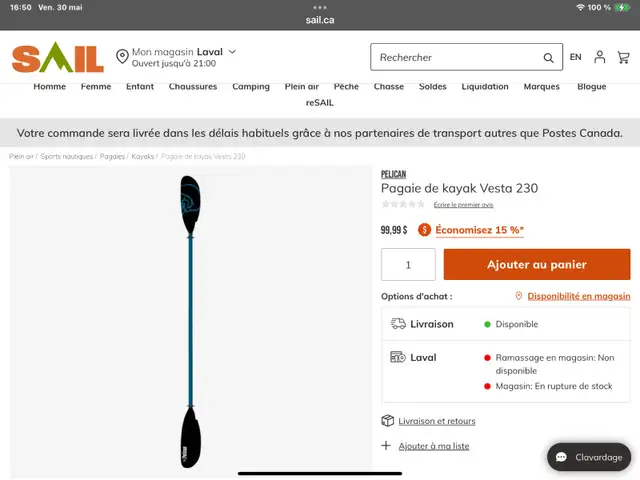Open the Pêche menu

346,87
